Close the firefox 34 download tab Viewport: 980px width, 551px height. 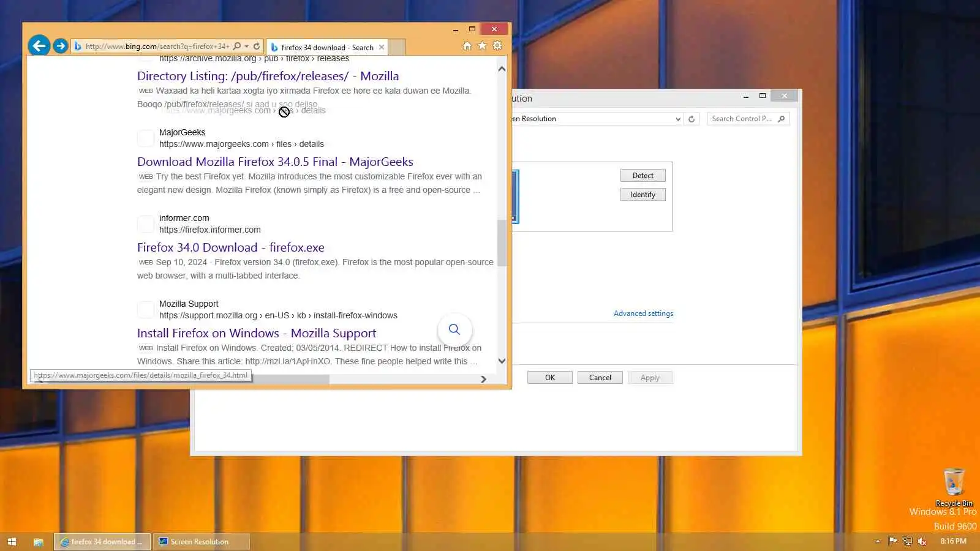click(382, 47)
